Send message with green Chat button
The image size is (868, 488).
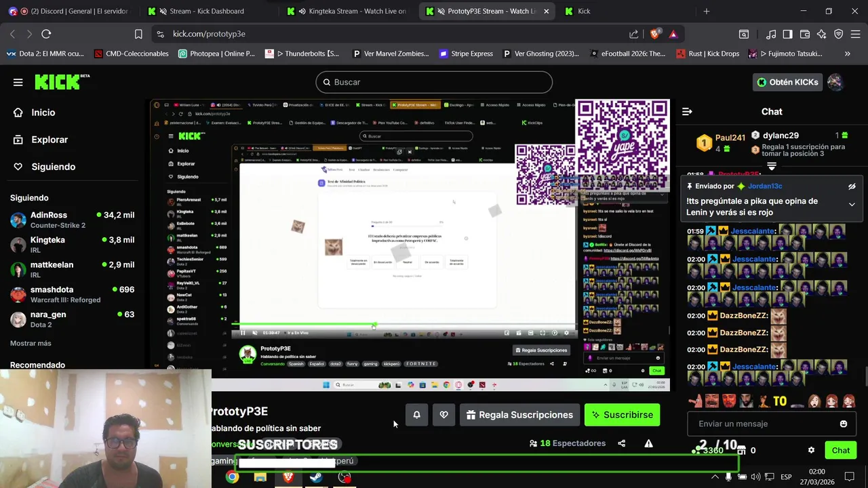coord(841,450)
